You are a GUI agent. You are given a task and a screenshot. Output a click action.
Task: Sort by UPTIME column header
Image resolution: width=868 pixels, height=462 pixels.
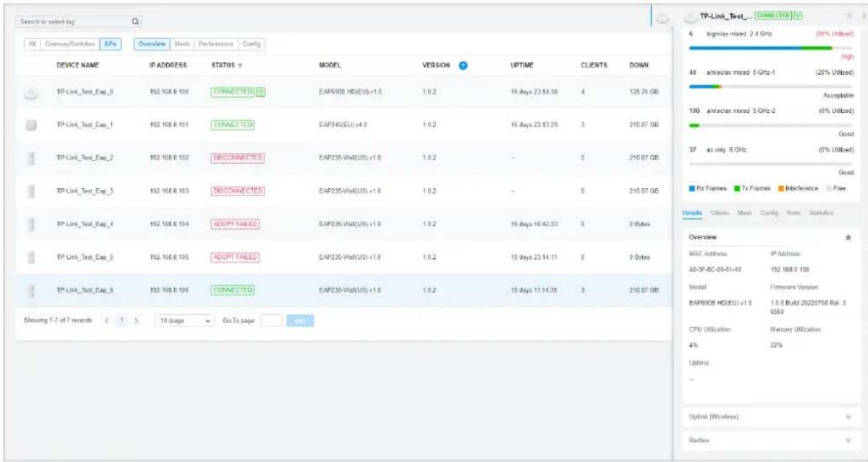[x=524, y=65]
